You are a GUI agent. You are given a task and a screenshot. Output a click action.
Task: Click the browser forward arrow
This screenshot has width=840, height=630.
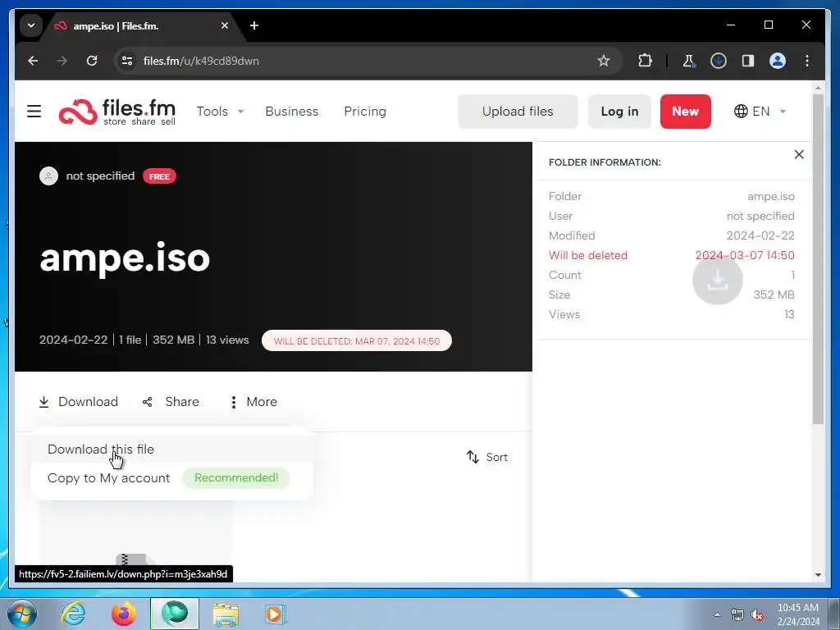pyautogui.click(x=62, y=61)
